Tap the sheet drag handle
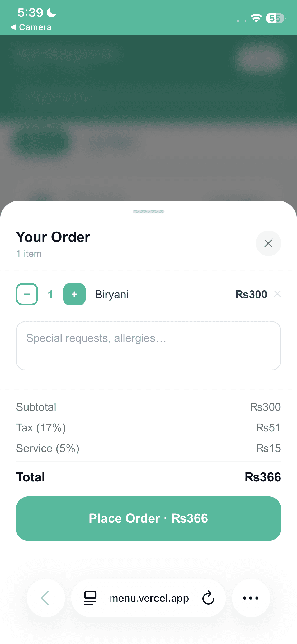 (148, 212)
